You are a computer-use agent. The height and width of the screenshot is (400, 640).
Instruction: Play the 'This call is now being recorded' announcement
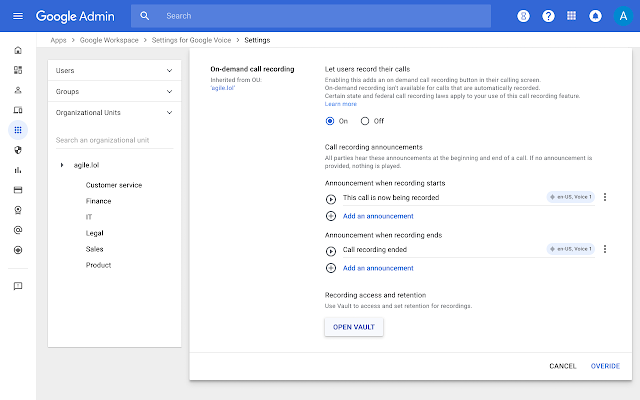click(x=331, y=198)
